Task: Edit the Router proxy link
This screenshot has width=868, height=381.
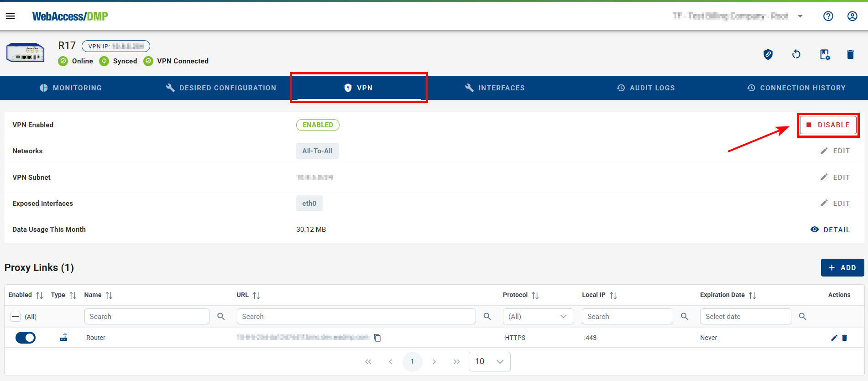Action: 834,338
